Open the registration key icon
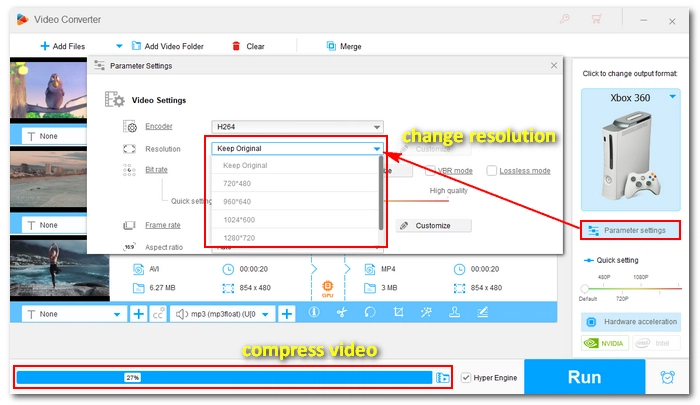 click(x=565, y=19)
